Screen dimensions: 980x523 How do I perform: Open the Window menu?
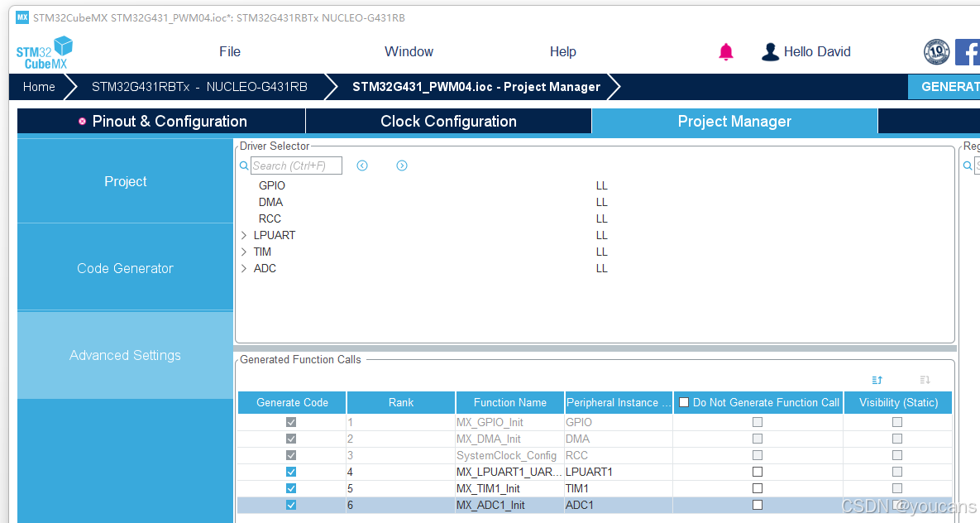coord(409,52)
